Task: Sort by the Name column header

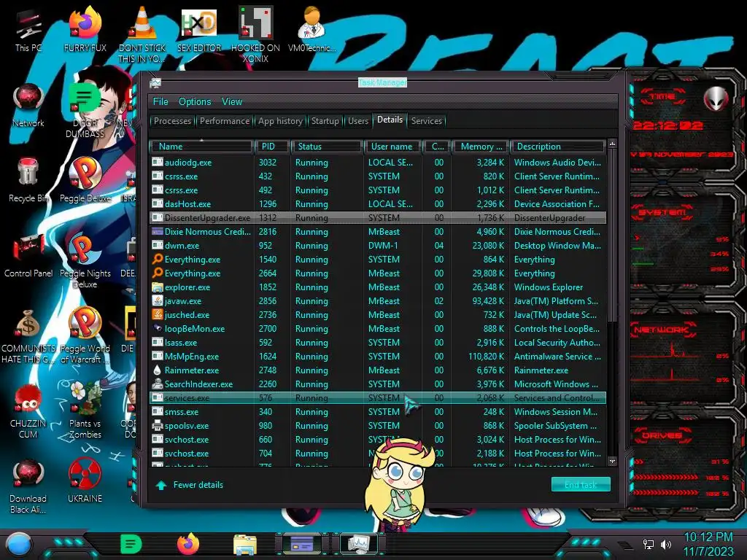Action: (201, 147)
